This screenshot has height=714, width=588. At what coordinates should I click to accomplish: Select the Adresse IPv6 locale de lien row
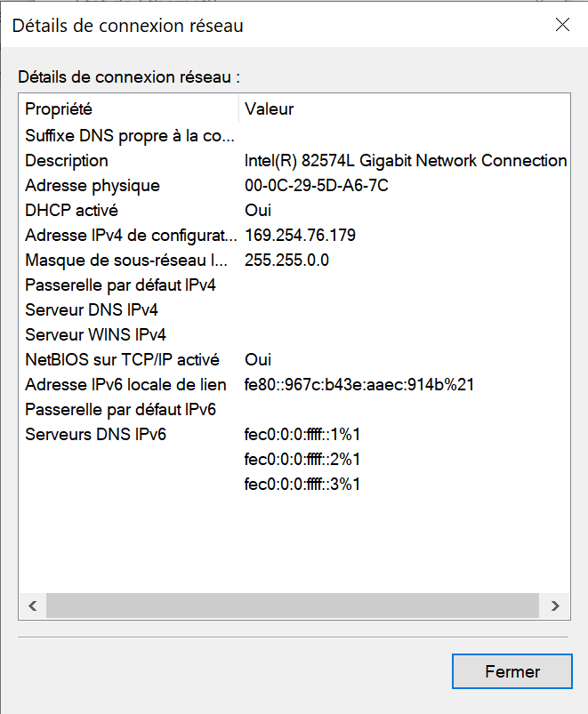click(x=125, y=385)
